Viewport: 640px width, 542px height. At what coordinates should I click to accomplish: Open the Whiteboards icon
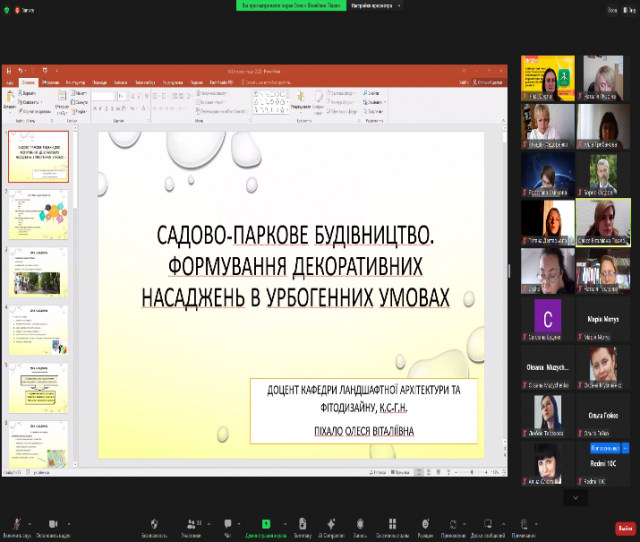(488, 524)
